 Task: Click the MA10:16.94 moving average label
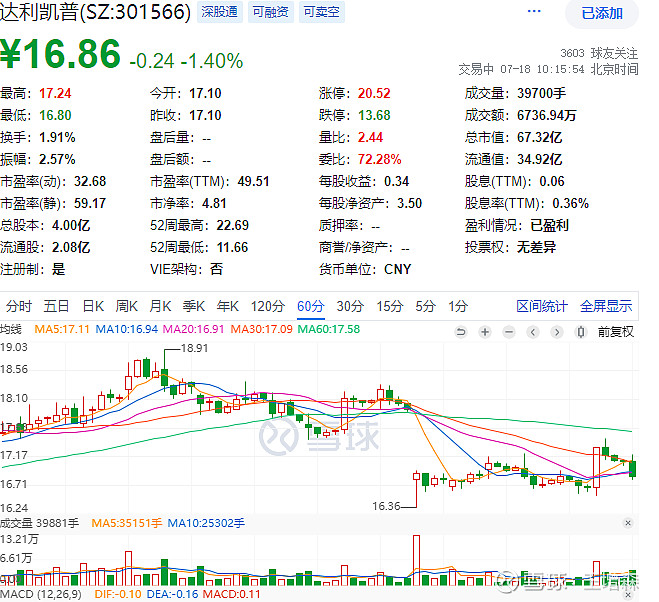pyautogui.click(x=127, y=329)
